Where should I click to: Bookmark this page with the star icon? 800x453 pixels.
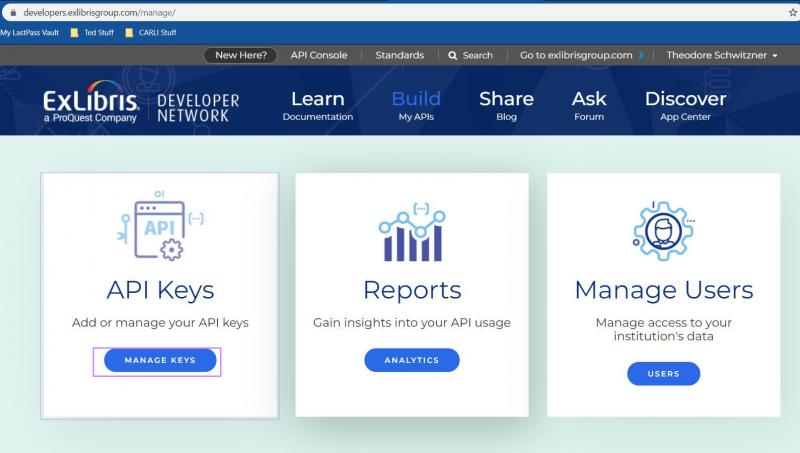[x=793, y=12]
